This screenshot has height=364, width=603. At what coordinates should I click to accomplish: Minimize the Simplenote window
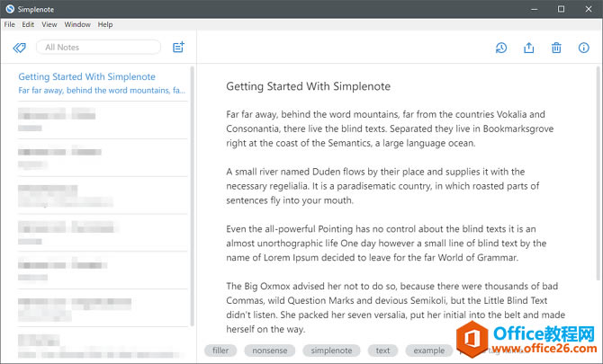click(535, 9)
